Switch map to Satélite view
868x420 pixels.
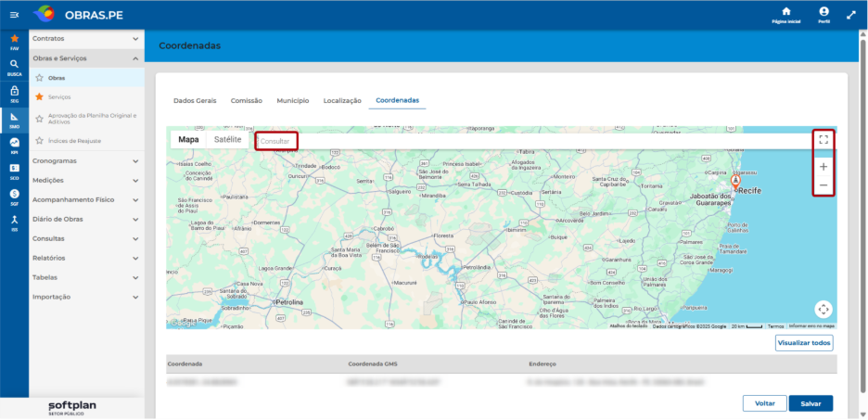point(227,139)
